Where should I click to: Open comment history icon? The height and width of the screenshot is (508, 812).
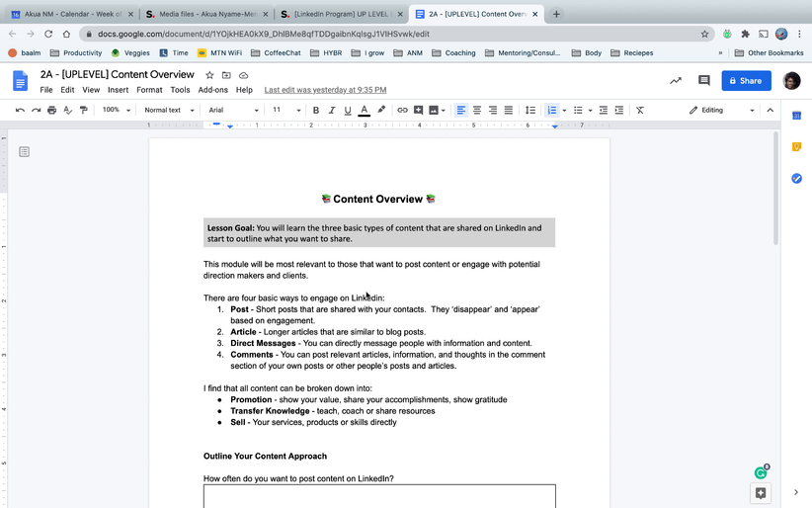[703, 80]
